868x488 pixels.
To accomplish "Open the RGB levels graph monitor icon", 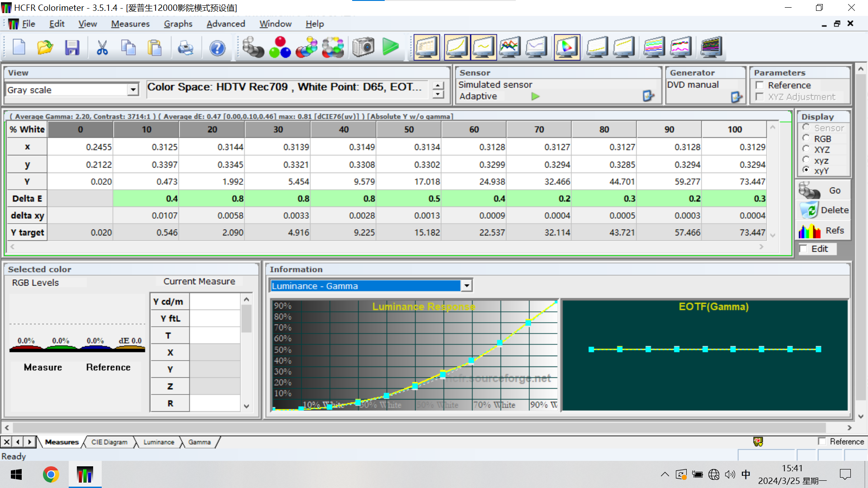I will pyautogui.click(x=510, y=47).
